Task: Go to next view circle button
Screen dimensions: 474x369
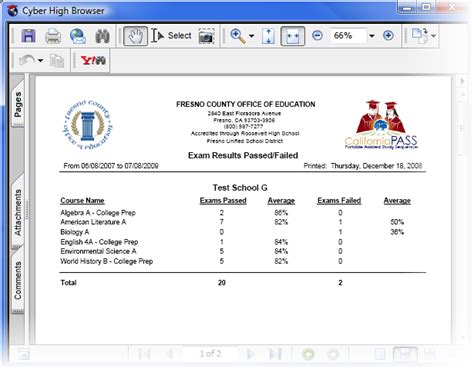Action: [333, 354]
